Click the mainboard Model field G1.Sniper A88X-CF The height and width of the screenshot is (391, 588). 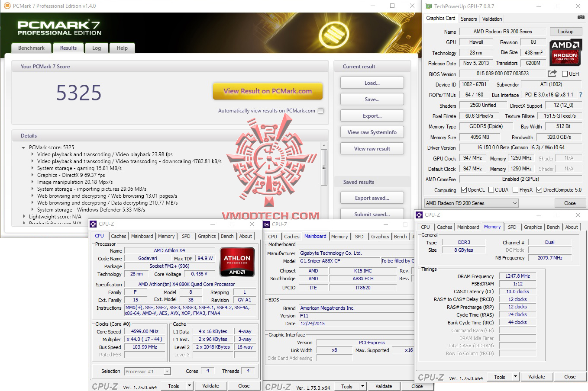pyautogui.click(x=339, y=261)
